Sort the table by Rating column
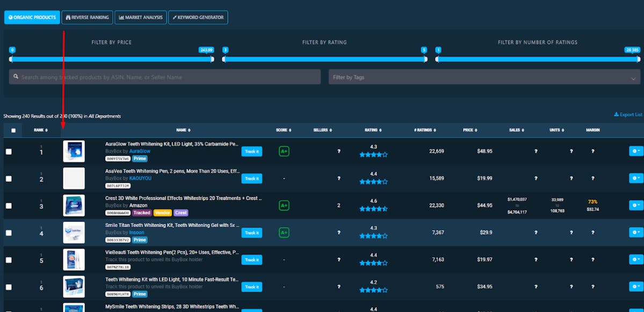The height and width of the screenshot is (312, 644). click(373, 130)
